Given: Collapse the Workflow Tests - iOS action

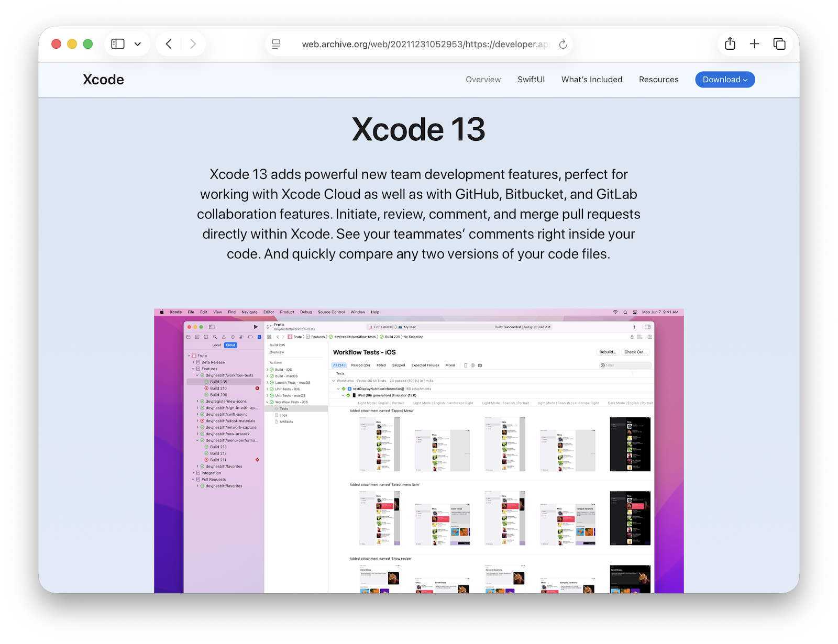Looking at the screenshot, I should [x=268, y=402].
